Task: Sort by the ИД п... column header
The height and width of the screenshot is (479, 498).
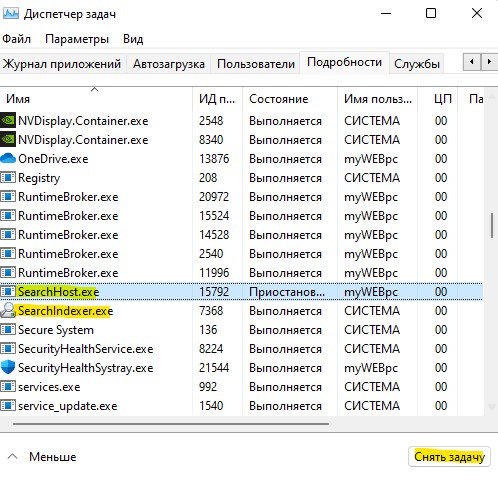Action: tap(217, 99)
